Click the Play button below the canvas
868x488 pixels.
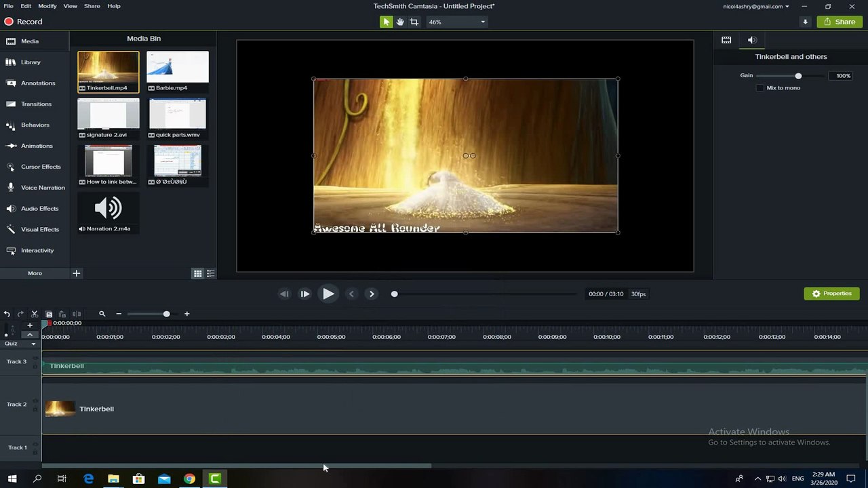coord(328,294)
